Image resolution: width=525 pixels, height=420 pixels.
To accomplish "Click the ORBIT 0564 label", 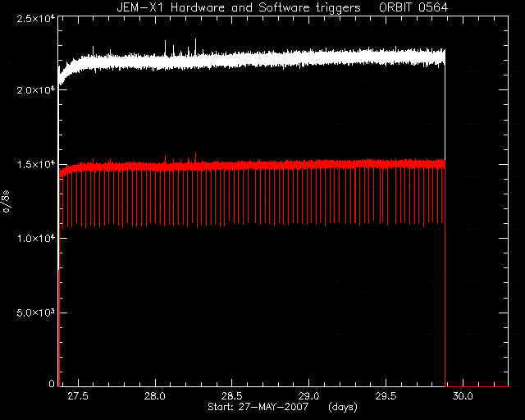I will 413,7.
